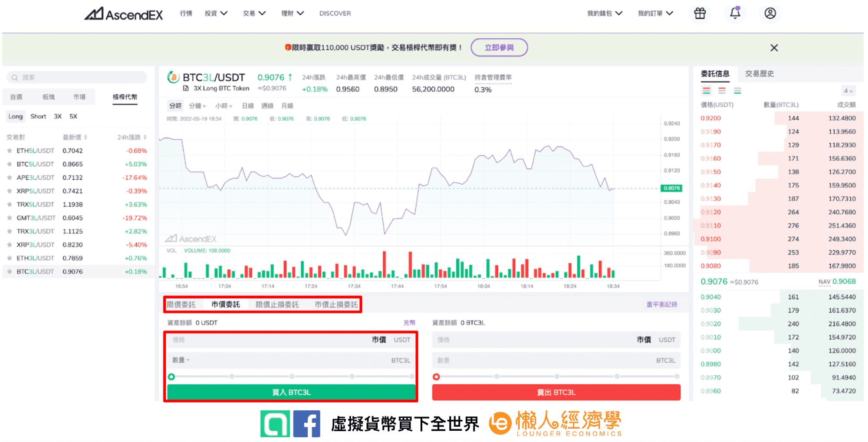
Task: Favorite the APE3L/USDT pair star
Action: tap(9, 177)
